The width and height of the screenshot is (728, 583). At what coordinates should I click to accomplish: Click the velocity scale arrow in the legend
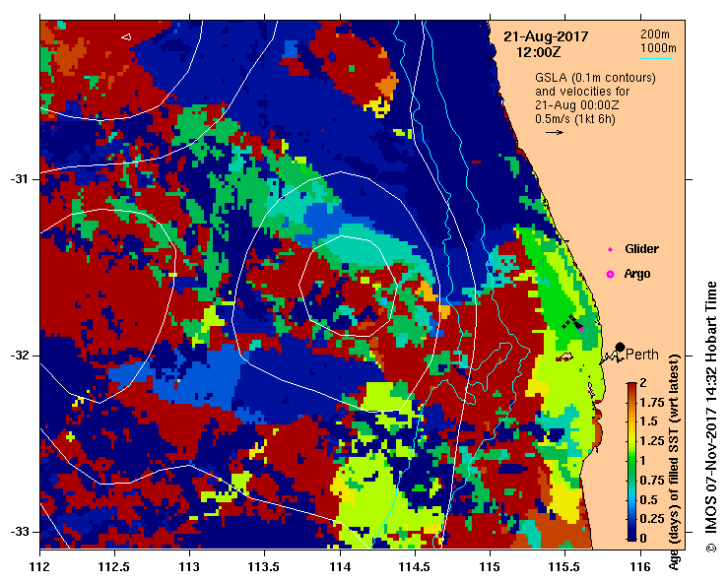555,132
